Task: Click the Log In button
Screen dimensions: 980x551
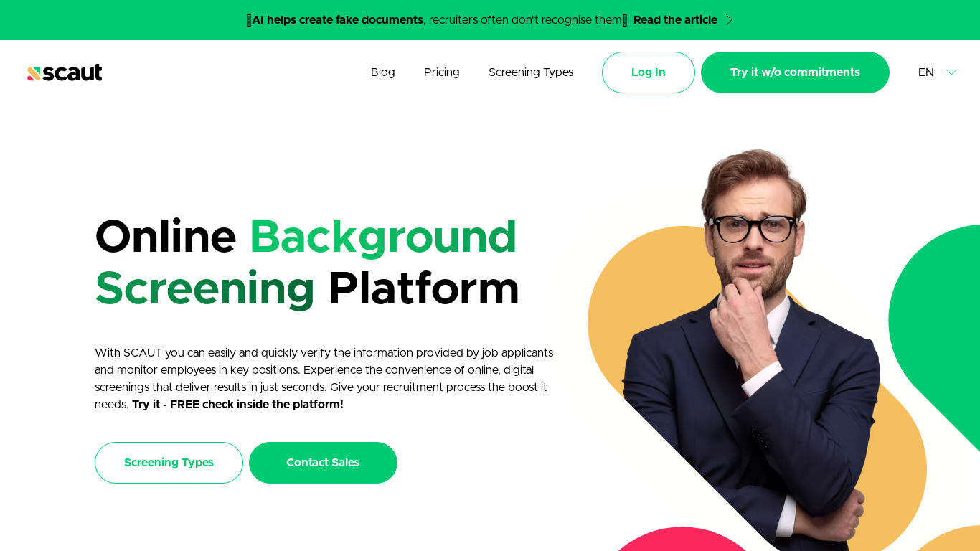Action: pos(649,72)
